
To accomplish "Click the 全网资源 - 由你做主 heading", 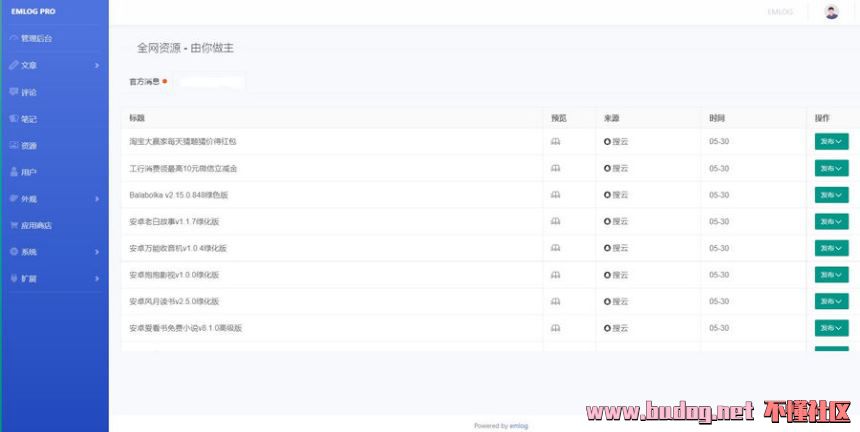I will (x=185, y=48).
